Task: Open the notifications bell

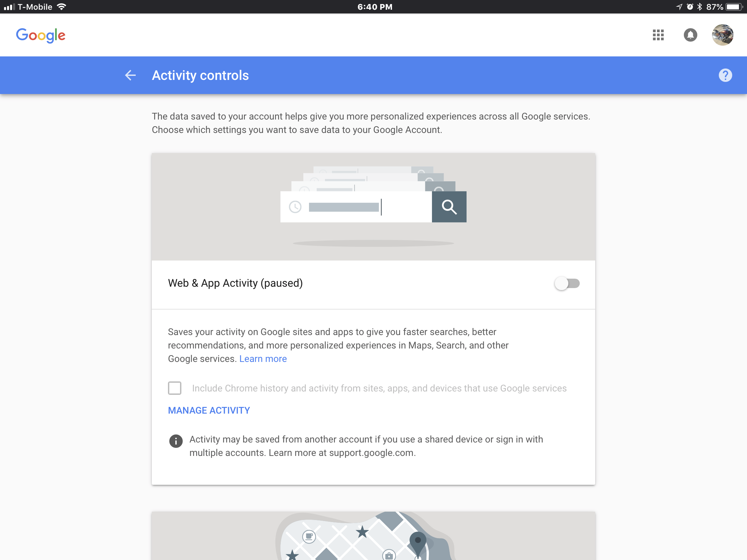Action: point(690,35)
